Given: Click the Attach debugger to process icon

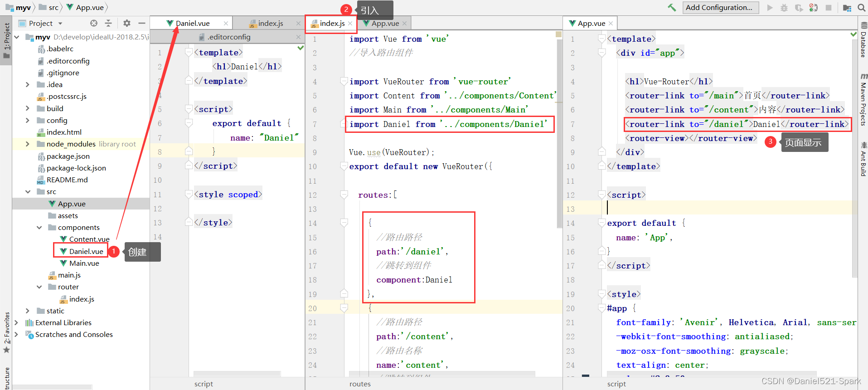Looking at the screenshot, I should click(814, 8).
